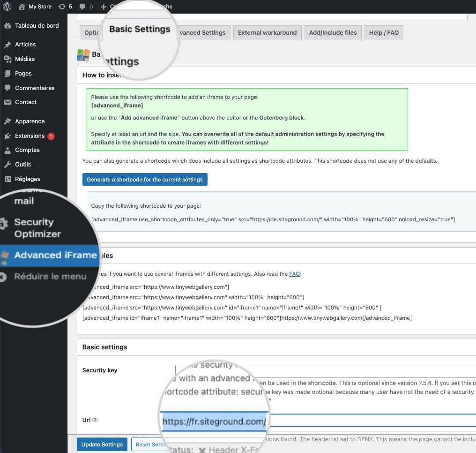Screen dimensions: 476x453
Task: Click the Security key input field
Action: coord(326,370)
